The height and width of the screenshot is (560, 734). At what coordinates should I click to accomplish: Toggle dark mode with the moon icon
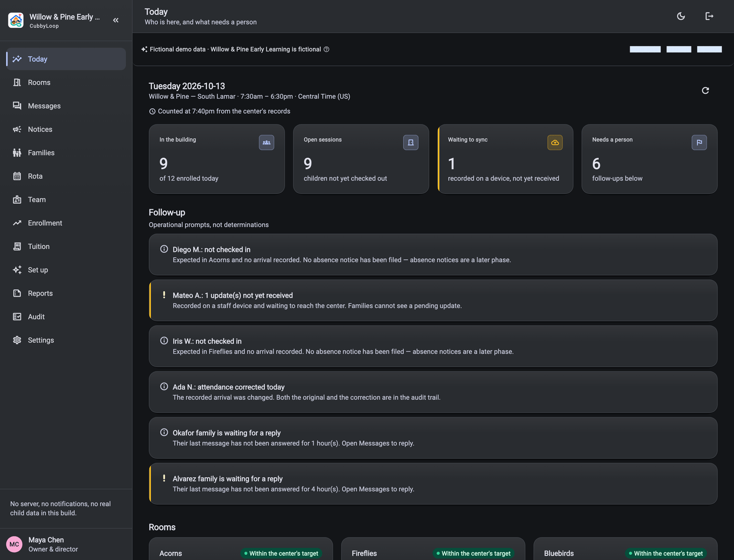coord(681,16)
